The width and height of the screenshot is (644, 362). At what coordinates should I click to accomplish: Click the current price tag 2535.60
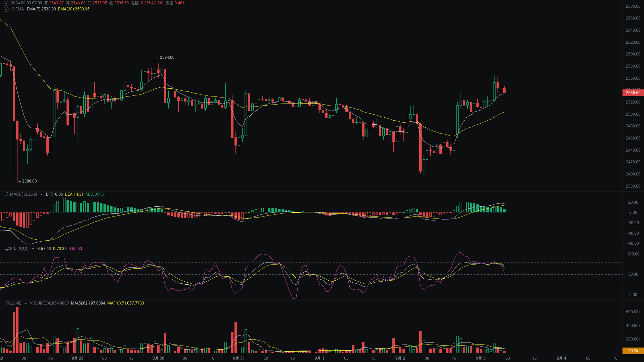pyautogui.click(x=633, y=93)
